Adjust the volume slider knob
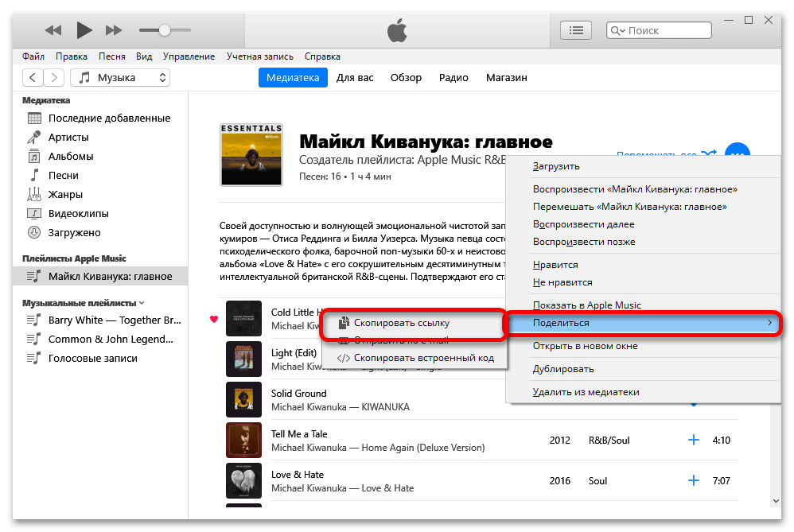This screenshot has height=532, width=794. [165, 30]
